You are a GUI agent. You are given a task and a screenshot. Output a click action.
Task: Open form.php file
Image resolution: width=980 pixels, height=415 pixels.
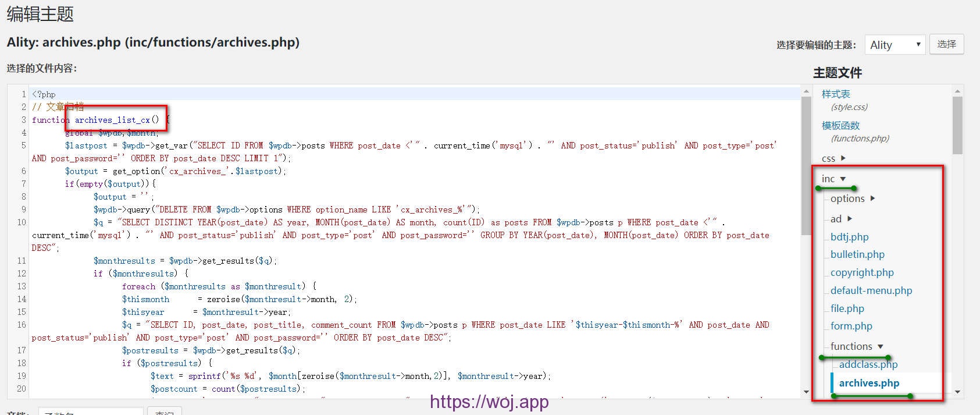point(851,326)
